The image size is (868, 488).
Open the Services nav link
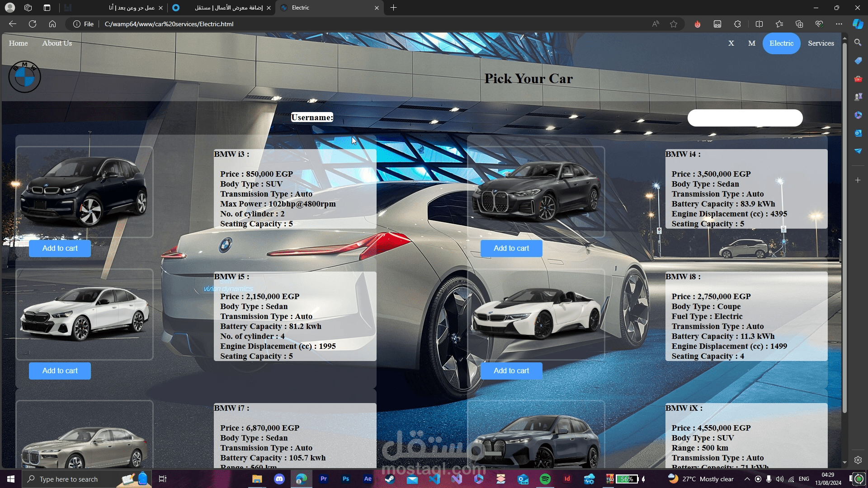[821, 43]
